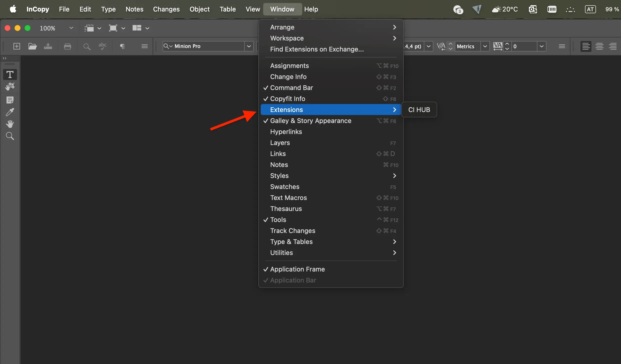Expand the Styles submenu
This screenshot has height=364, width=621.
click(331, 176)
